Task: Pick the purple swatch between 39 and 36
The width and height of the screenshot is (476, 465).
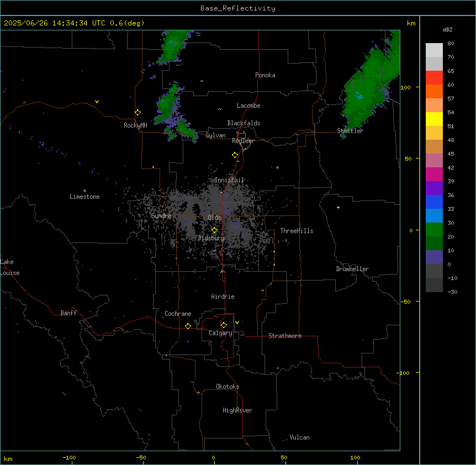Action: [434, 188]
